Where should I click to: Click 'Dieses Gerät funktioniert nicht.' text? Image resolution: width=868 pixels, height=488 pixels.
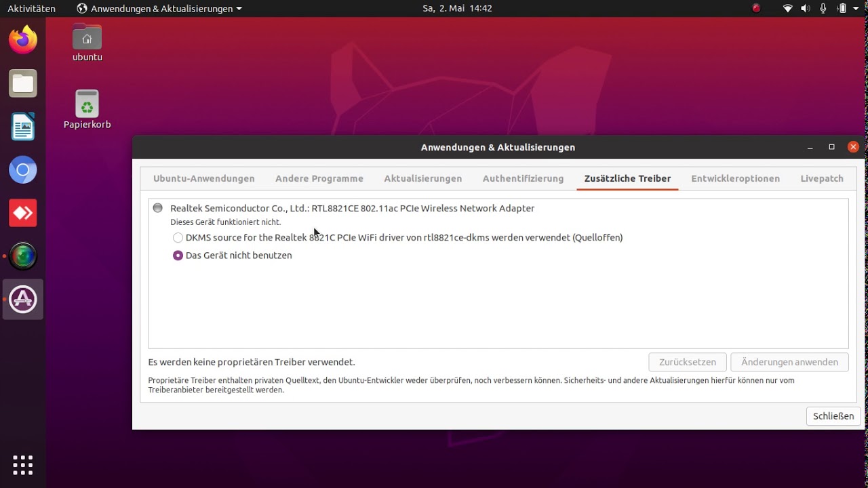pyautogui.click(x=225, y=222)
